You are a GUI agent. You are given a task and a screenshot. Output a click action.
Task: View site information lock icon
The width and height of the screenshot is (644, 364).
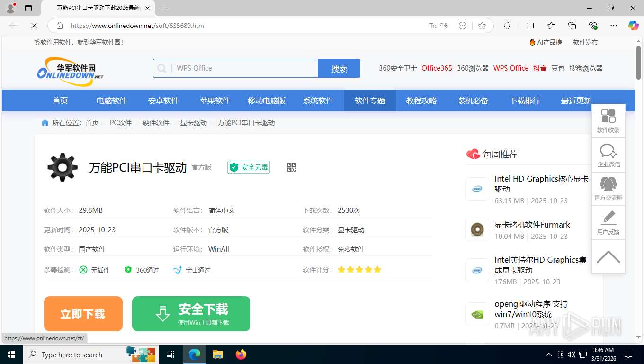60,26
